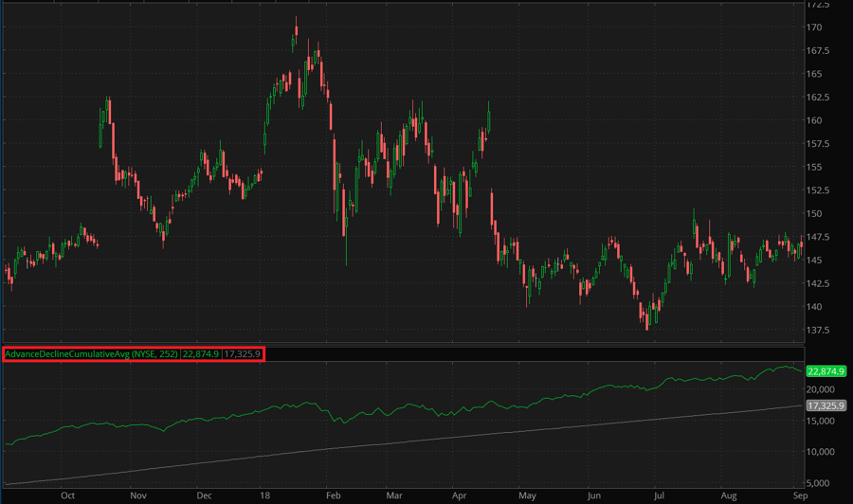This screenshot has width=853, height=504.
Task: Click the highest candle at January peak
Action: coord(296,28)
